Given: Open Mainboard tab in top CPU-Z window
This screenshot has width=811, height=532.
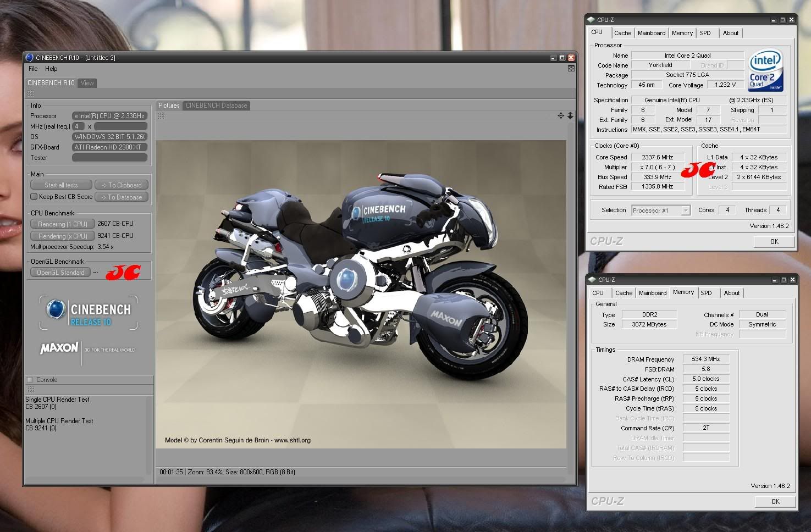Looking at the screenshot, I should pyautogui.click(x=652, y=33).
